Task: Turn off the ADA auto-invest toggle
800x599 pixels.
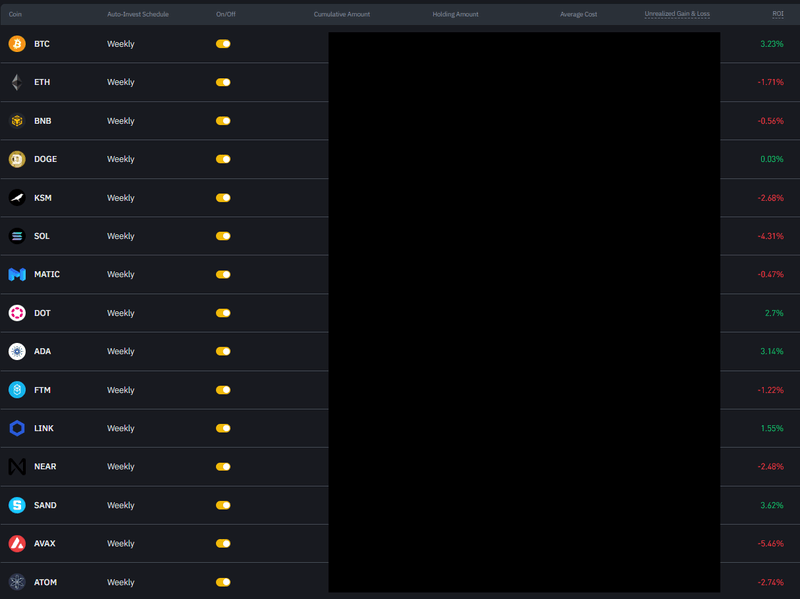Action: click(223, 351)
